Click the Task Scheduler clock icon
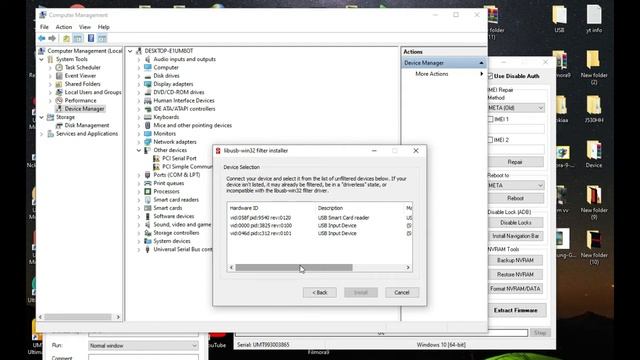 coord(59,67)
